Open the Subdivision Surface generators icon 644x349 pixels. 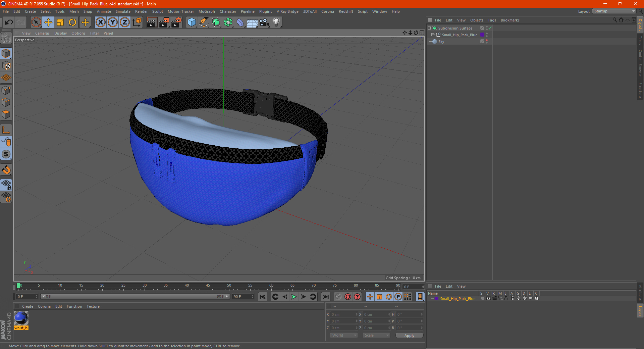click(x=216, y=22)
